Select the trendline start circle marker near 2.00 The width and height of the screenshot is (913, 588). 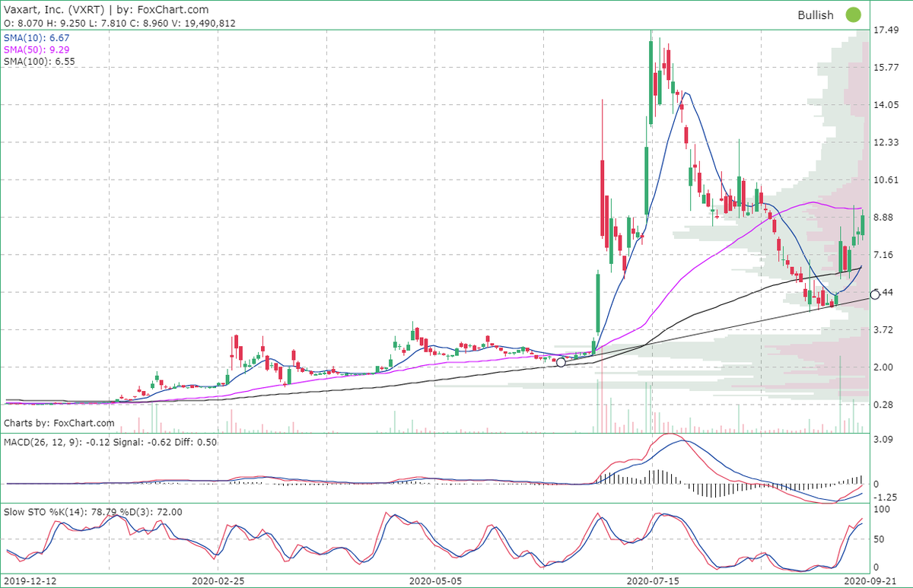[561, 362]
